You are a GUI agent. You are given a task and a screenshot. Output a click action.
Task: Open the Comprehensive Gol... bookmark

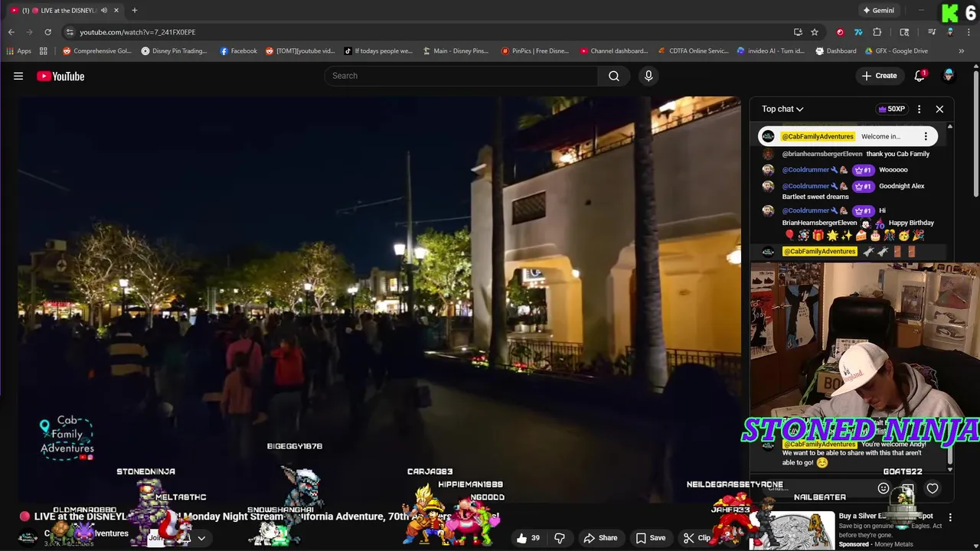[97, 51]
